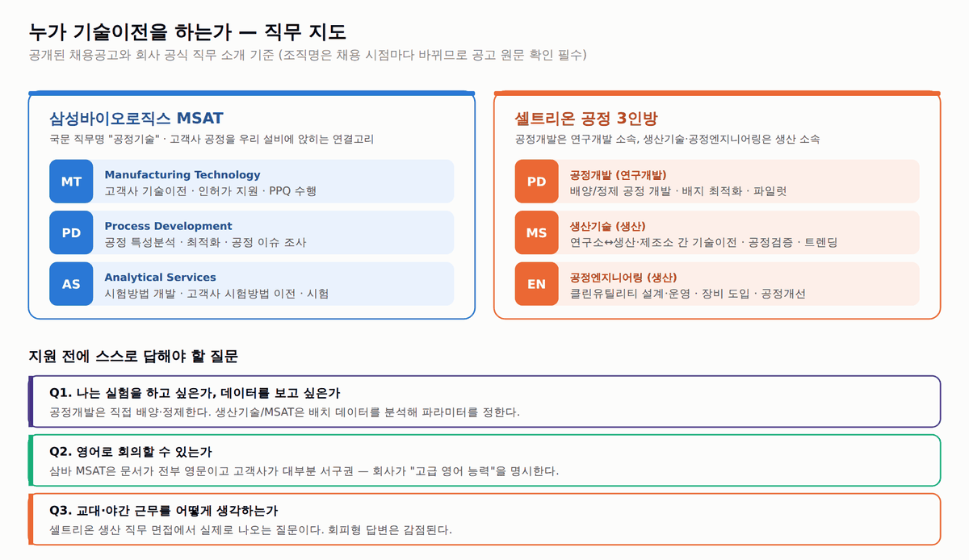Click the '생산기술 (생산)' label
The height and width of the screenshot is (560, 969).
click(x=608, y=226)
